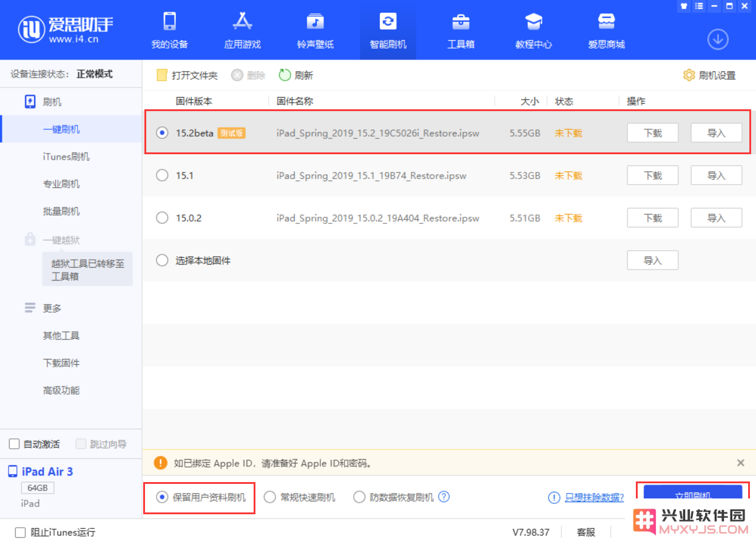Viewport: 756px width, 544px height.
Task: Open the 我的设备 device tab
Action: [170, 30]
